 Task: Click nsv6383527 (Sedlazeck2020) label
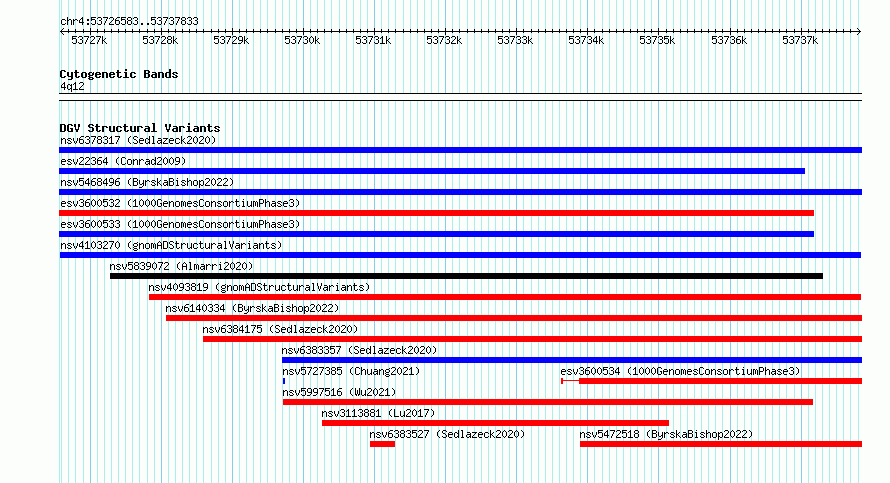click(447, 434)
